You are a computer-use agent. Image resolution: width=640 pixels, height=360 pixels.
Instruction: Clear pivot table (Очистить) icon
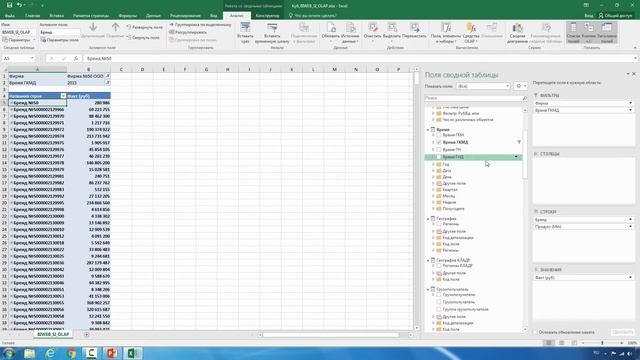pyautogui.click(x=372, y=28)
